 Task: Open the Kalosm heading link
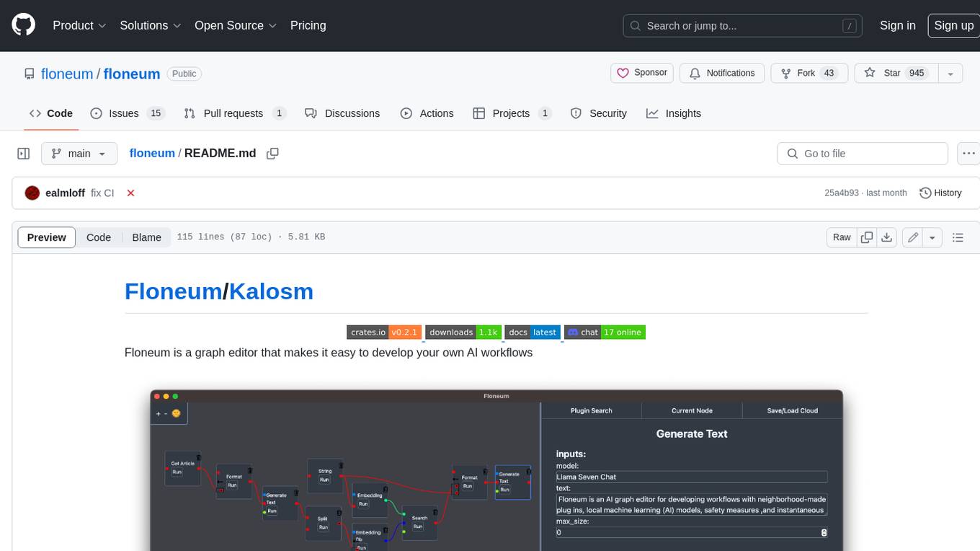(x=271, y=291)
